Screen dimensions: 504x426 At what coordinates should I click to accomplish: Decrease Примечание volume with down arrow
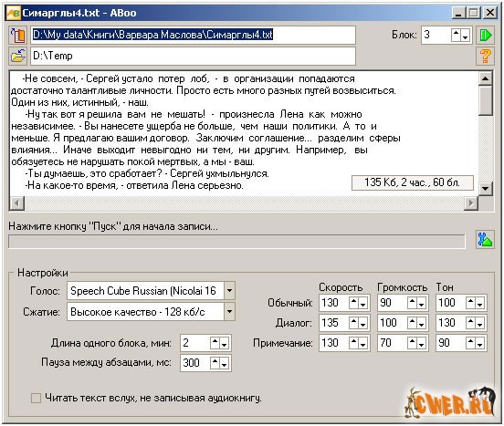422,343
